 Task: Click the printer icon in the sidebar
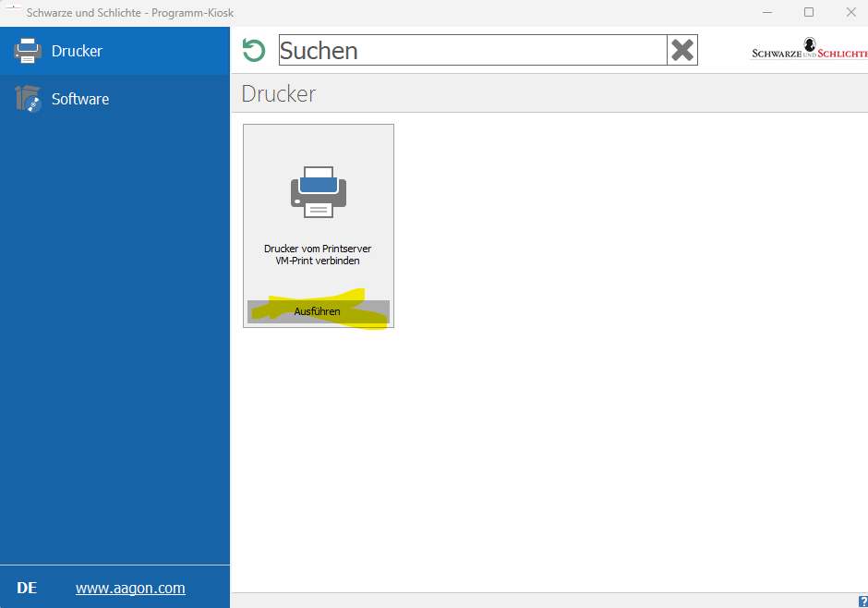[x=28, y=51]
